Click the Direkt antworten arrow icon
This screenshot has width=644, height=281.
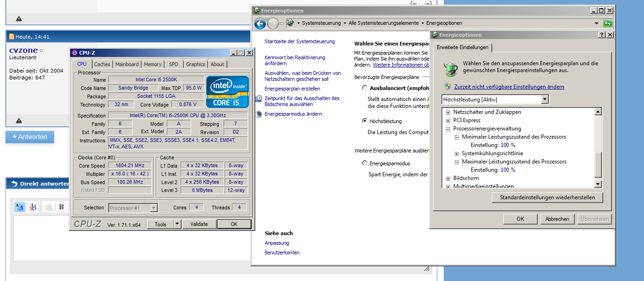(x=14, y=184)
